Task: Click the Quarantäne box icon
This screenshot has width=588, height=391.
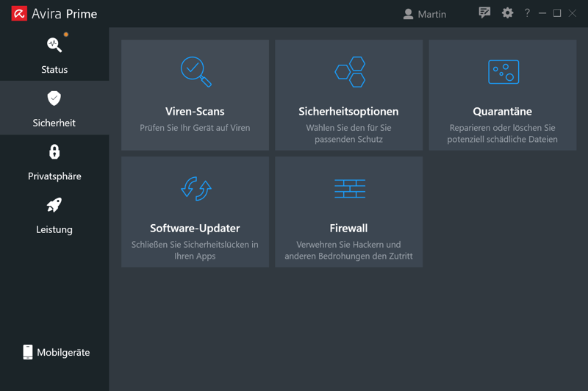Action: 503,72
